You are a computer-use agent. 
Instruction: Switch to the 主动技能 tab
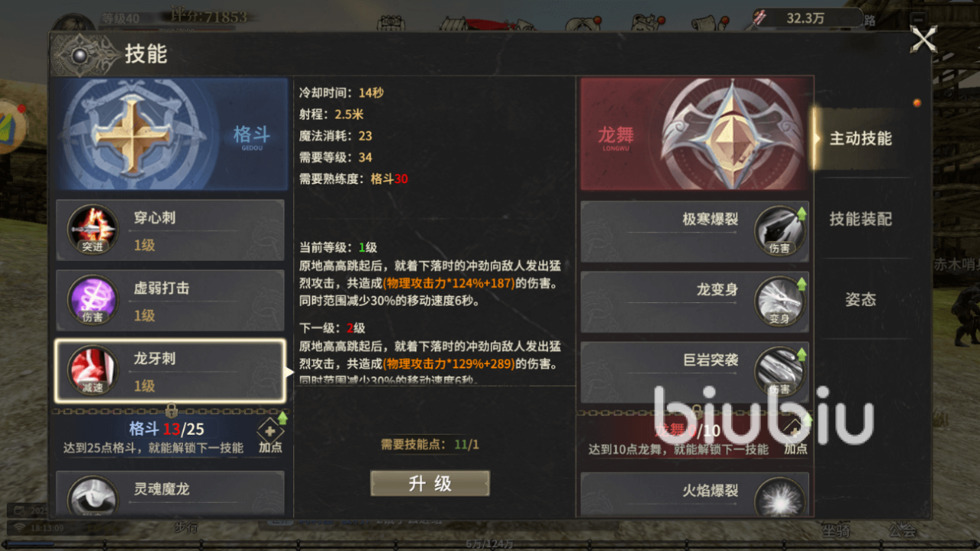pos(861,139)
